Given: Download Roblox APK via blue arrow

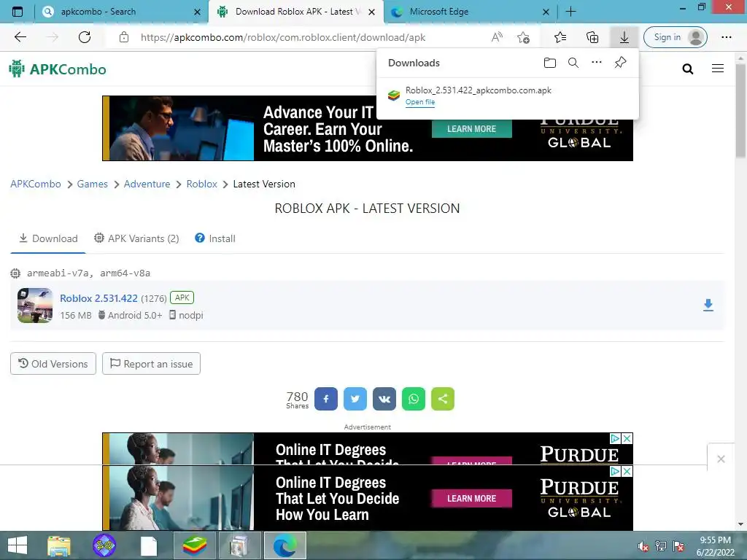Looking at the screenshot, I should pyautogui.click(x=708, y=305).
